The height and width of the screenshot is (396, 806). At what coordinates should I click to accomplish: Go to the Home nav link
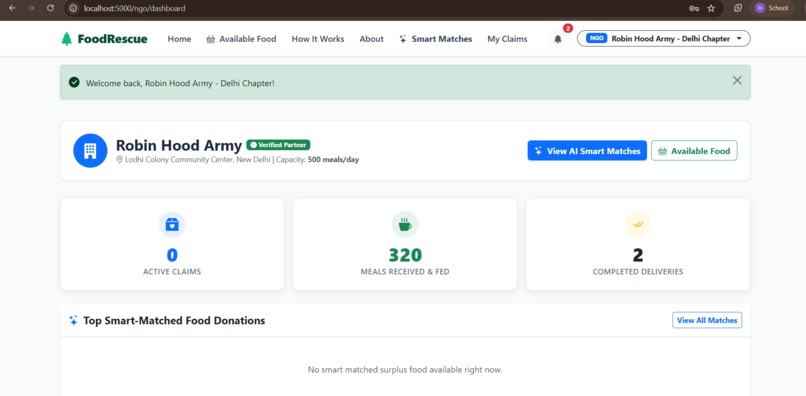[x=179, y=39]
